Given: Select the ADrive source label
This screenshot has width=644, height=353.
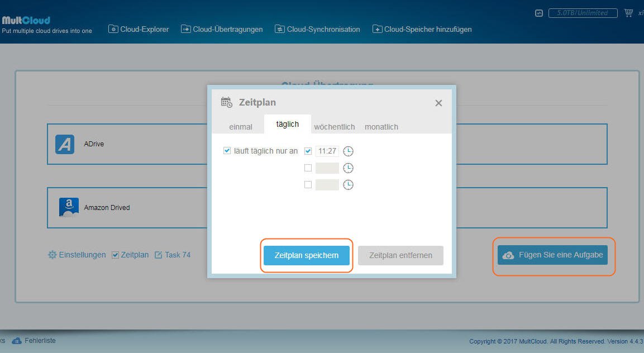Looking at the screenshot, I should coord(94,144).
